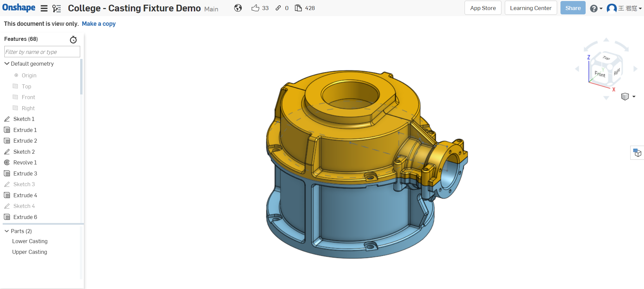
Task: Click the public globe icon
Action: (x=238, y=8)
